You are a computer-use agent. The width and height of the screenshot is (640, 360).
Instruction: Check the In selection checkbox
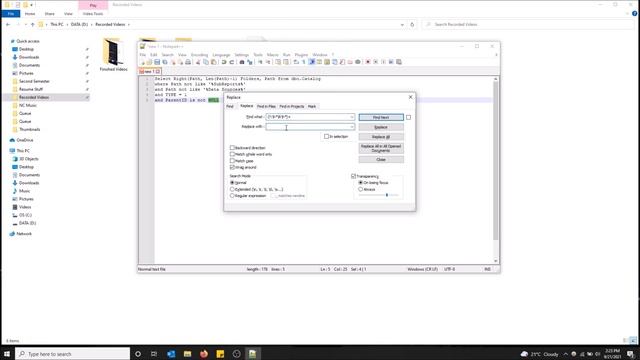(326, 136)
